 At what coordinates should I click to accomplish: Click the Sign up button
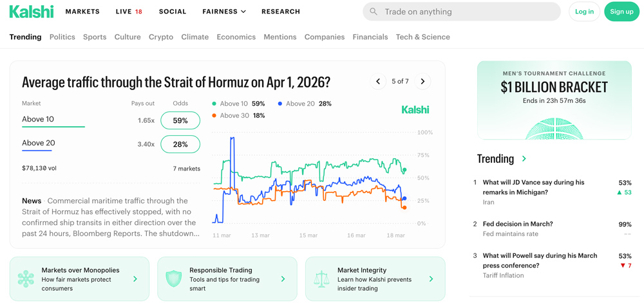[x=622, y=12]
